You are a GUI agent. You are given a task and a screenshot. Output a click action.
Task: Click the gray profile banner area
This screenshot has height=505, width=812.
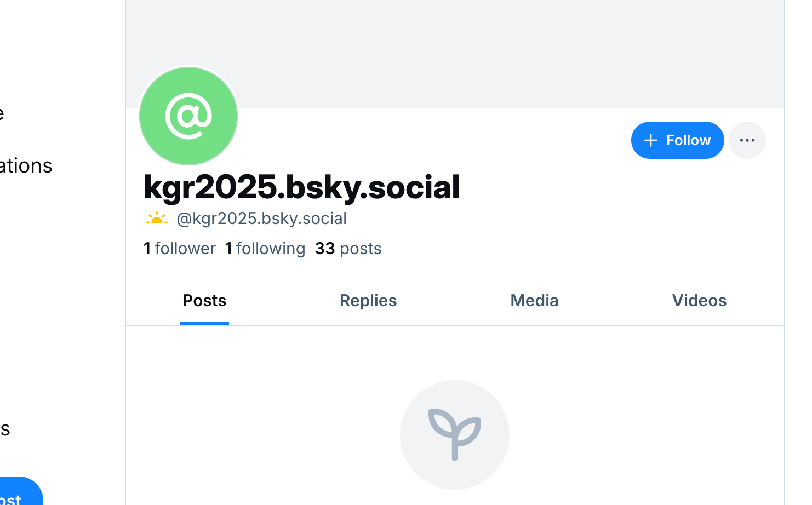click(455, 49)
